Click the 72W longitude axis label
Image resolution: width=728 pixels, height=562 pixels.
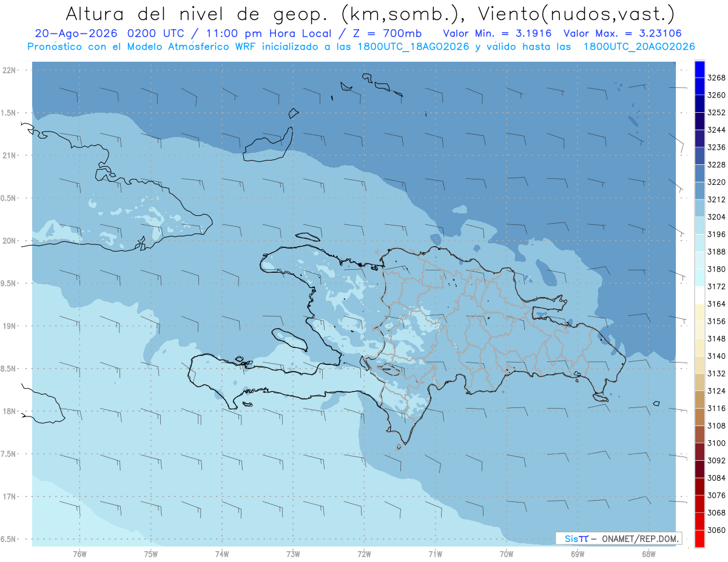pyautogui.click(x=364, y=554)
